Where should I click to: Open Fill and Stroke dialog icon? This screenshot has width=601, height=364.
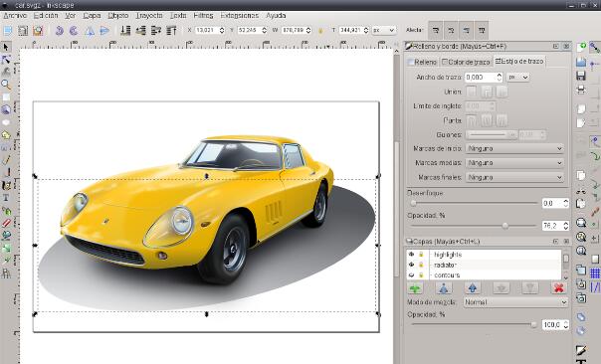(x=581, y=350)
